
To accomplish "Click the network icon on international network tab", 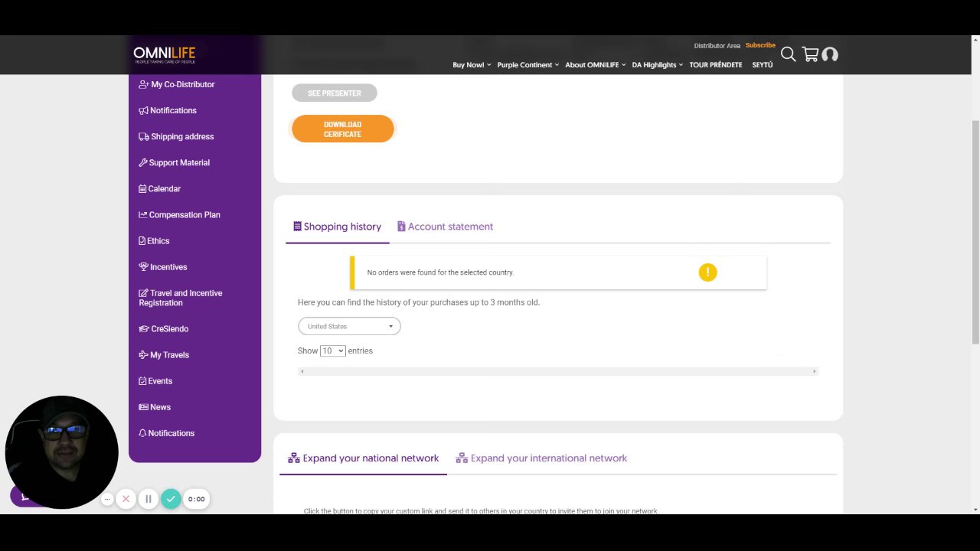I will point(462,458).
